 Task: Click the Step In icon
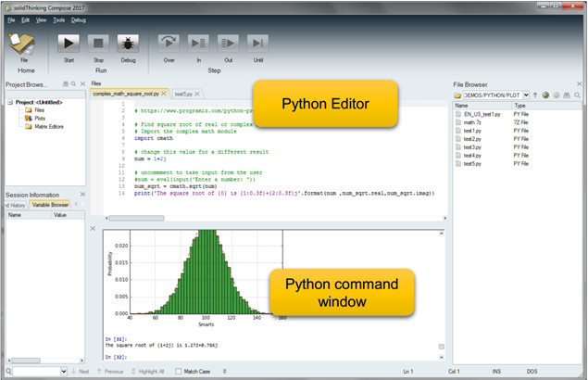198,43
